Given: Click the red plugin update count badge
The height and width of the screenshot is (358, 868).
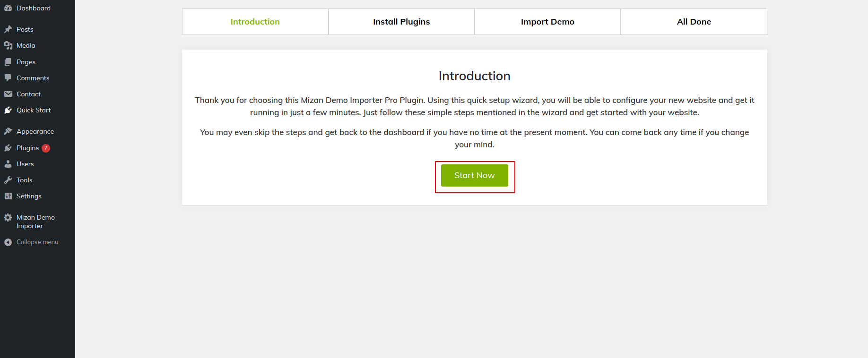Looking at the screenshot, I should click(x=46, y=148).
